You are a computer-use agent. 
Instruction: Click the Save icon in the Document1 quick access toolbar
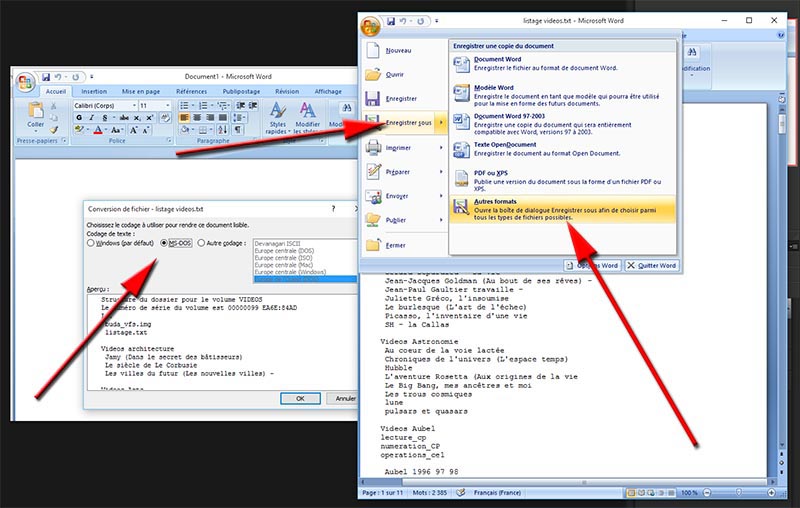[x=46, y=77]
